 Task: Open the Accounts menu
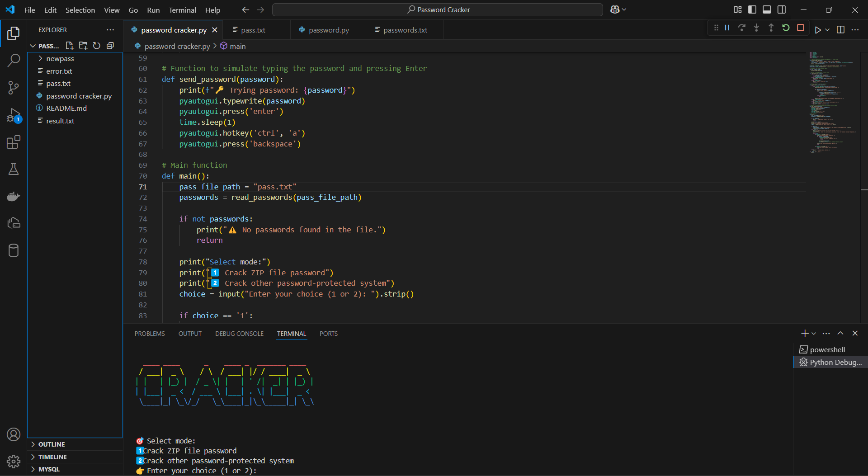(x=14, y=434)
